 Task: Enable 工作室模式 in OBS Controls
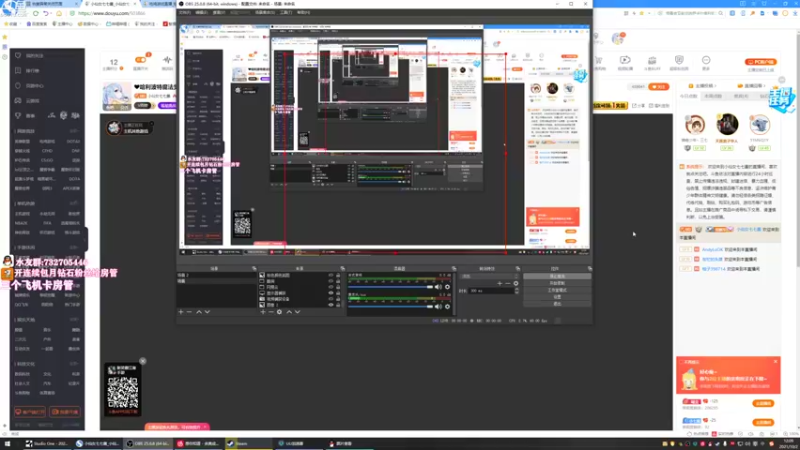(x=557, y=290)
